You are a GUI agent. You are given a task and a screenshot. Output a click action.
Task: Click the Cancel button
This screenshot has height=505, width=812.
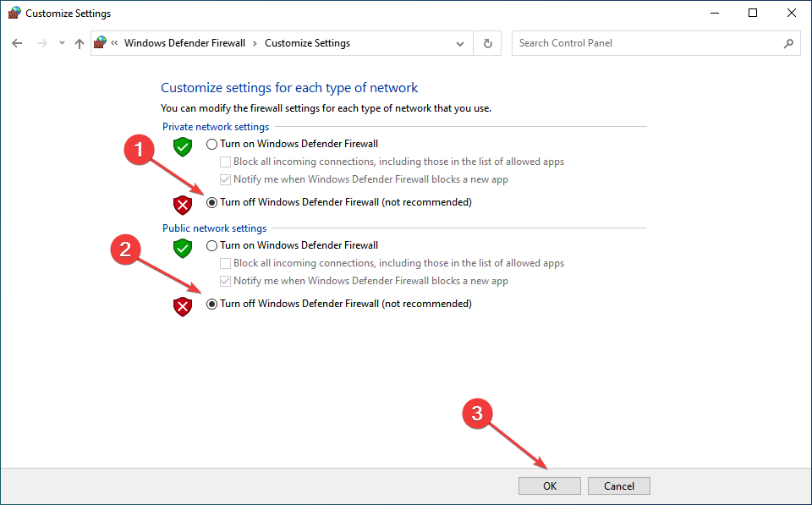pyautogui.click(x=619, y=486)
